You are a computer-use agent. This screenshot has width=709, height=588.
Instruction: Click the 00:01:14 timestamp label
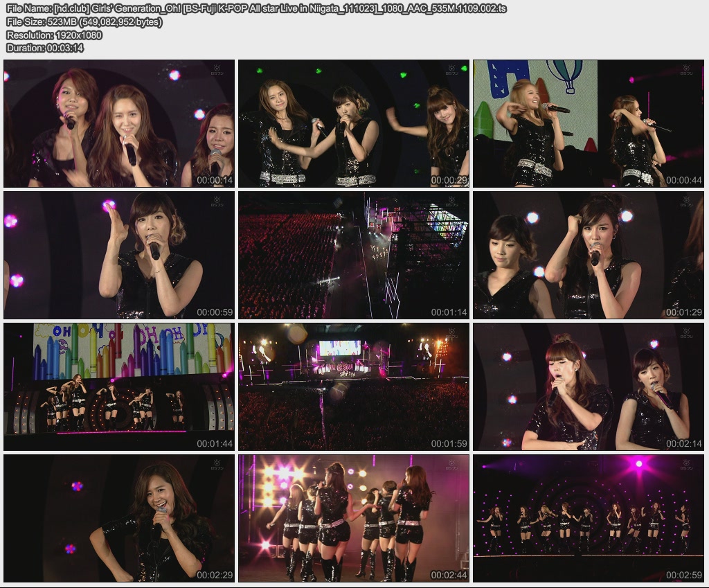click(x=449, y=312)
